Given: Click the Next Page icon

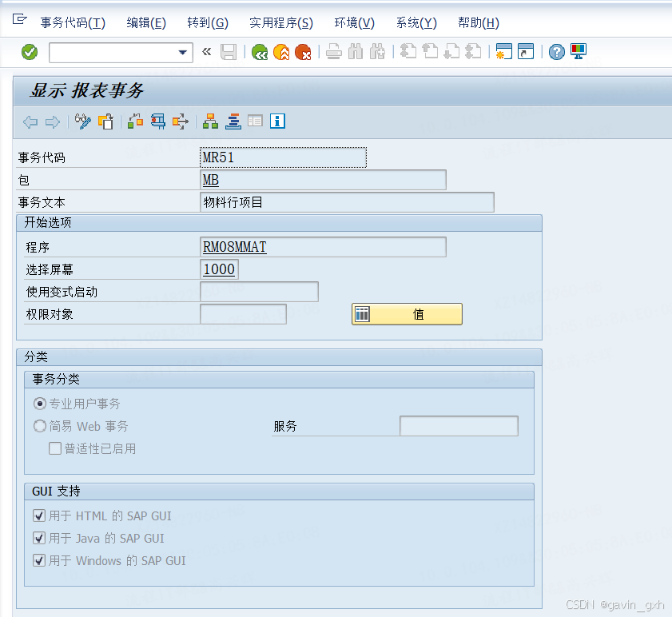Looking at the screenshot, I should click(451, 52).
